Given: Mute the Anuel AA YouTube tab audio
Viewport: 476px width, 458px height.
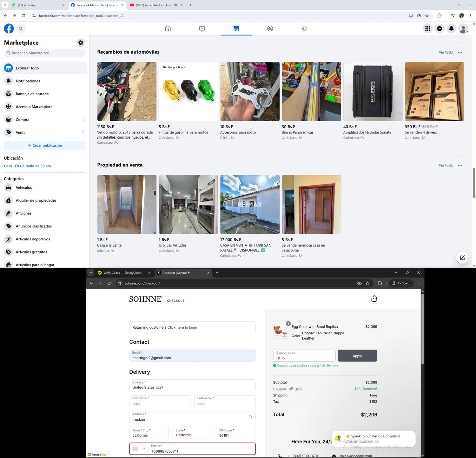Looking at the screenshot, I should pyautogui.click(x=175, y=5).
